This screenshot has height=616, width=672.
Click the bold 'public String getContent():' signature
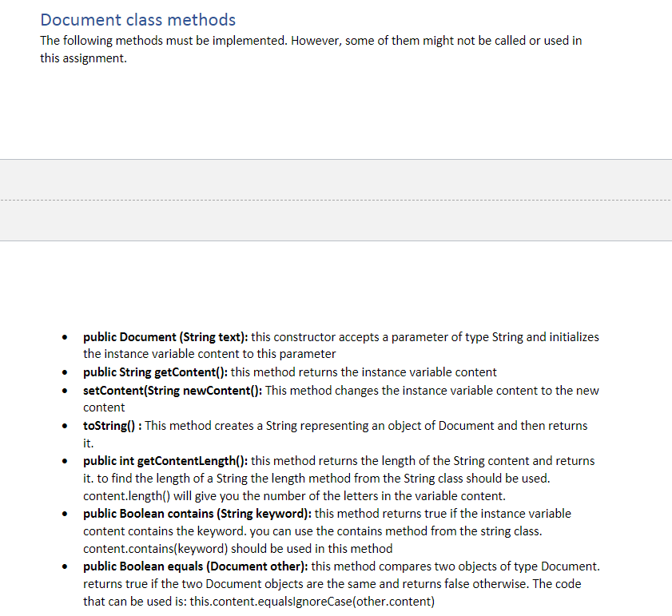(x=155, y=372)
